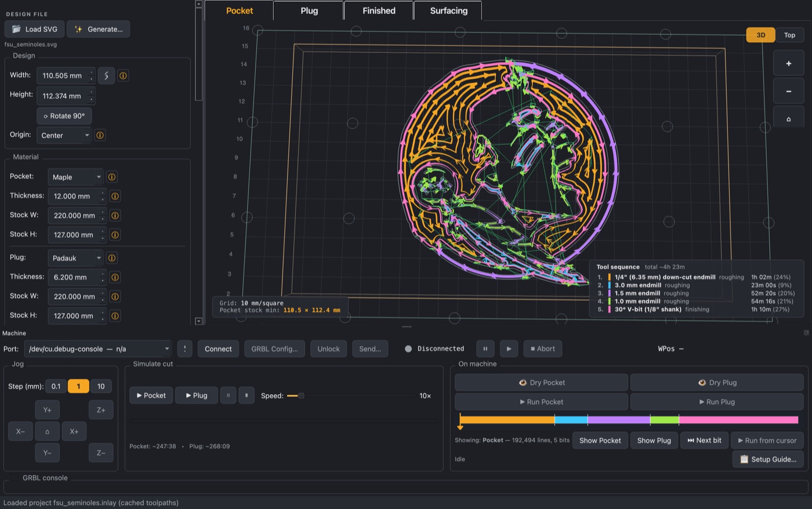Show info for Plug Thickness 6.200 mm
The width and height of the screenshot is (812, 509).
pyautogui.click(x=115, y=277)
